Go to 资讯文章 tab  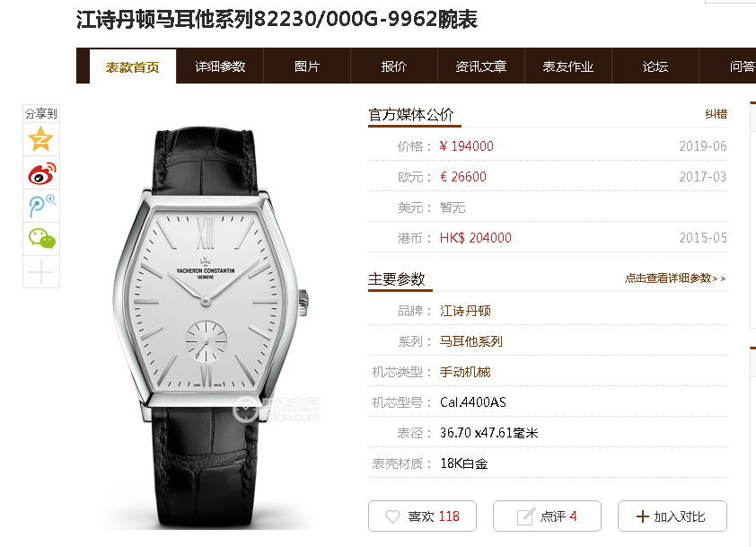point(480,66)
